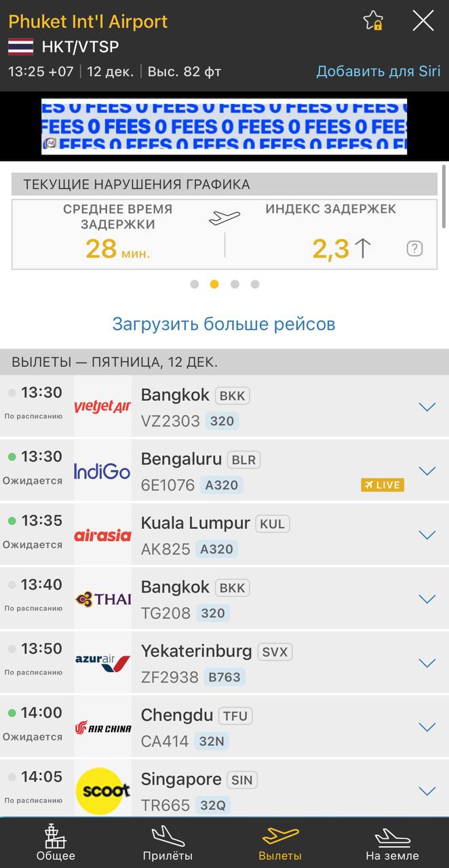
Task: Tap the IndiGo airline logo
Action: click(x=102, y=471)
